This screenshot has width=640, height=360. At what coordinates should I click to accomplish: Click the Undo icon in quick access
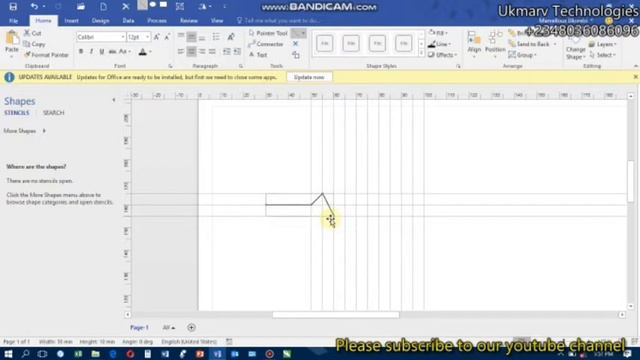click(x=34, y=7)
